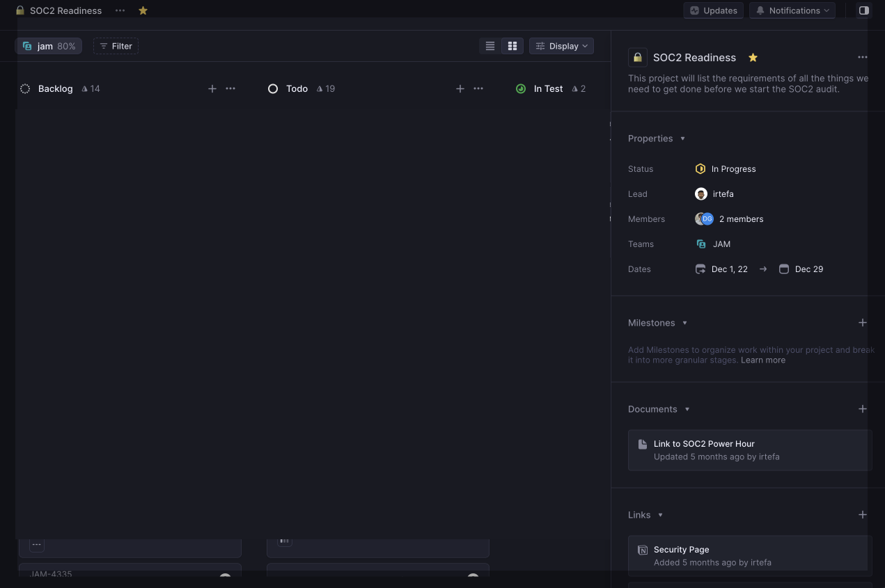Add a new issue to Backlog column

point(212,88)
